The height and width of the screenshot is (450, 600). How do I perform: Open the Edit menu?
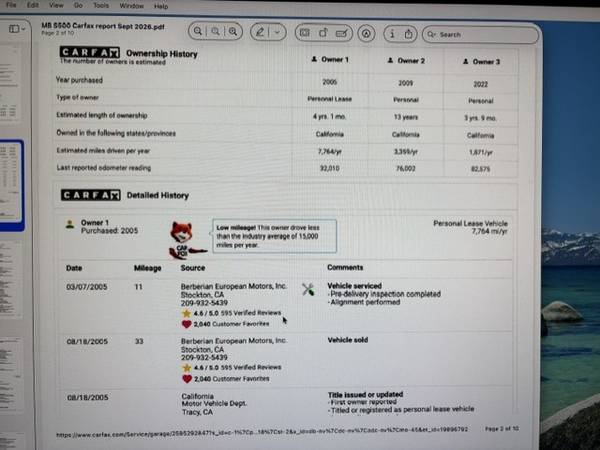pos(33,5)
